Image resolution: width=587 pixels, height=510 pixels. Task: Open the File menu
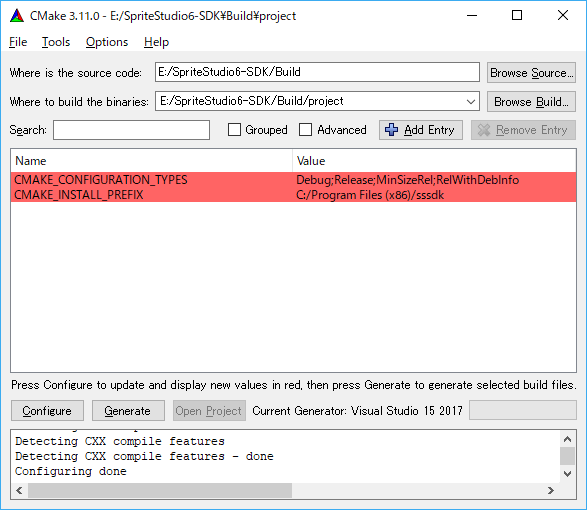[x=18, y=42]
